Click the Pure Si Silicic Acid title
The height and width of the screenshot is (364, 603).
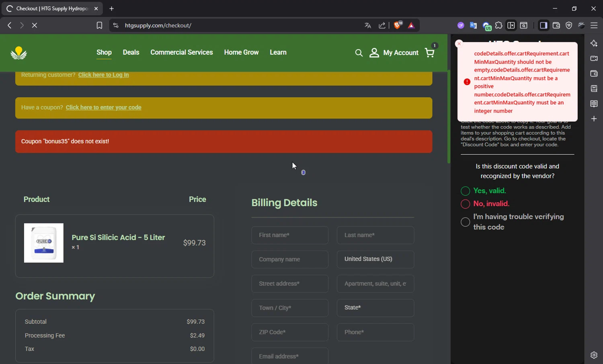coord(118,237)
